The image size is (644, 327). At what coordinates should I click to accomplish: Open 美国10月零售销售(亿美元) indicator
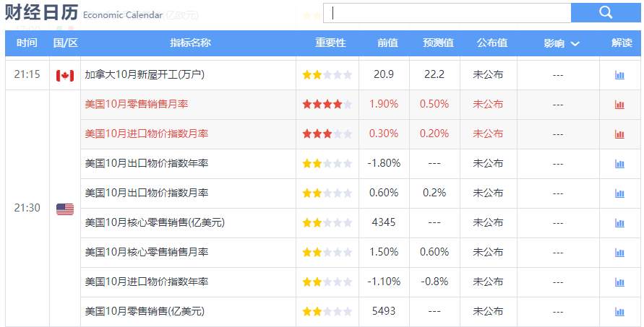click(x=145, y=311)
